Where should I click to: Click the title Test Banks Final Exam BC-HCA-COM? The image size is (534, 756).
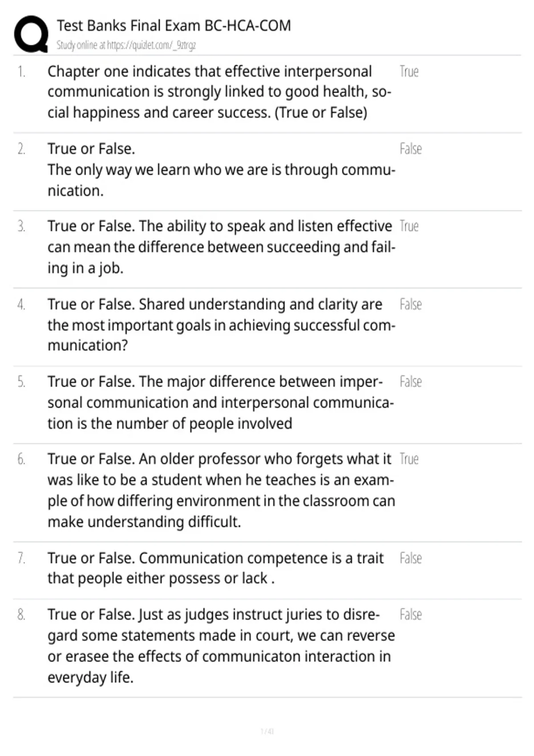coord(174,26)
